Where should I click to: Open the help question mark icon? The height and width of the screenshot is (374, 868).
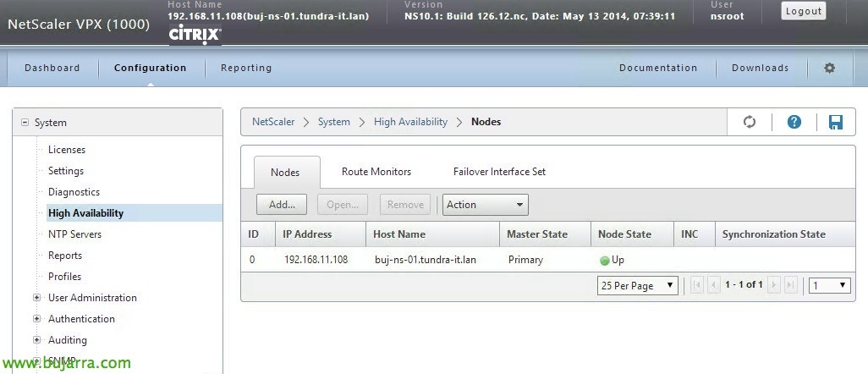click(794, 122)
